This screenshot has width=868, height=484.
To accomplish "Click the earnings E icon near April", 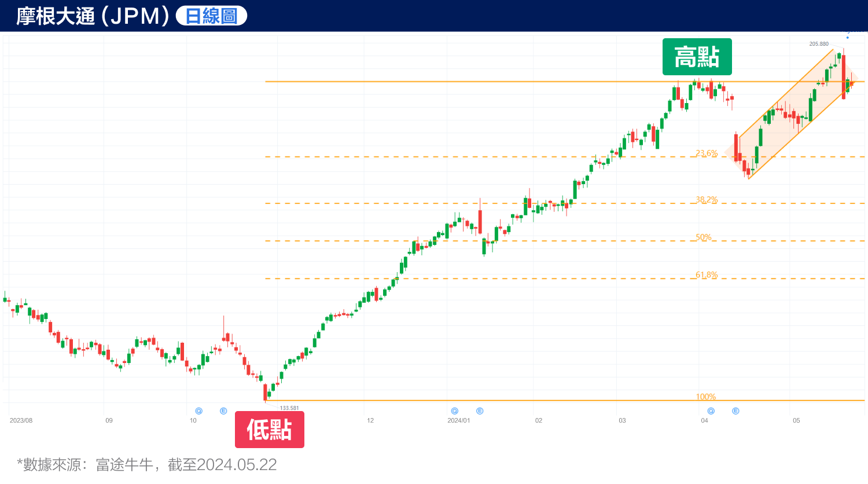I will pos(735,410).
